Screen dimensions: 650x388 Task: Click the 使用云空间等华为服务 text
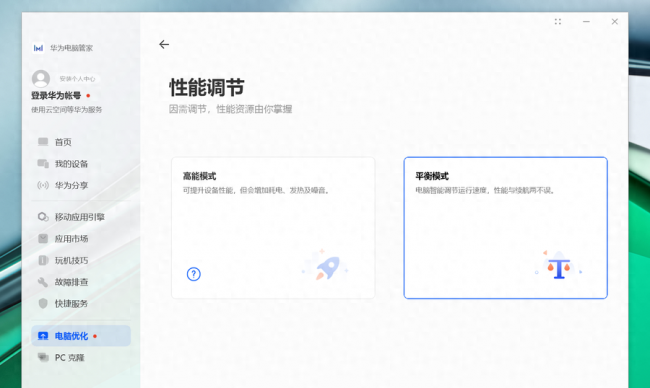(67, 110)
